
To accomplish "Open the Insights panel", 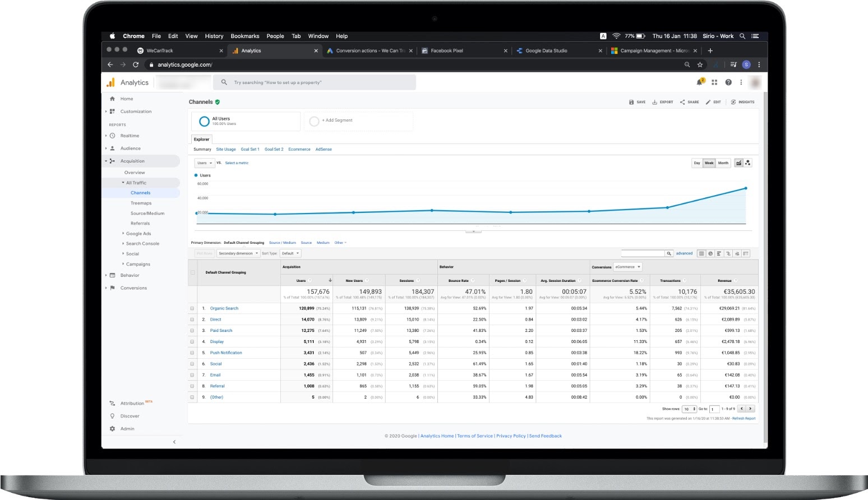I will click(x=742, y=102).
